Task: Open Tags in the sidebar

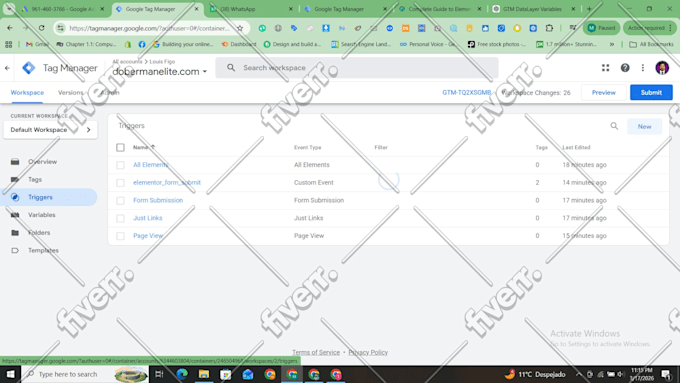Action: [x=35, y=179]
